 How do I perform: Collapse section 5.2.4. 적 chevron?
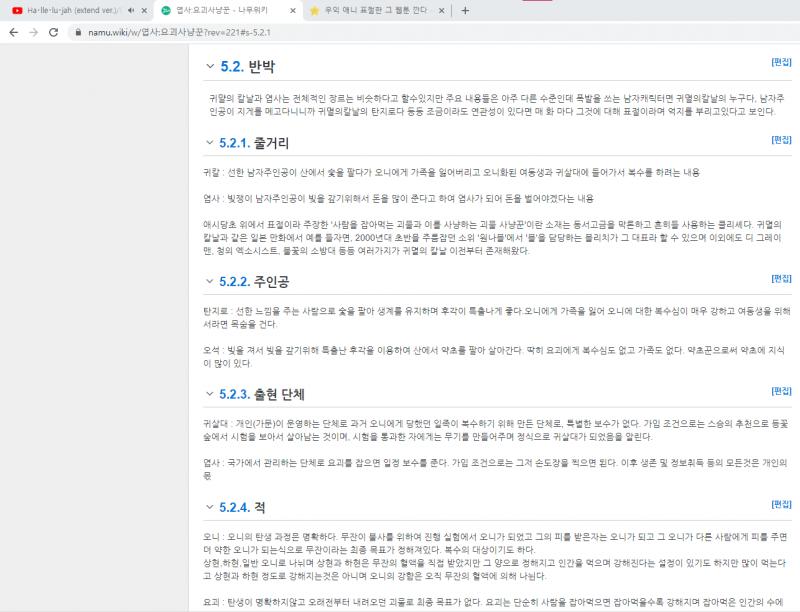209,506
